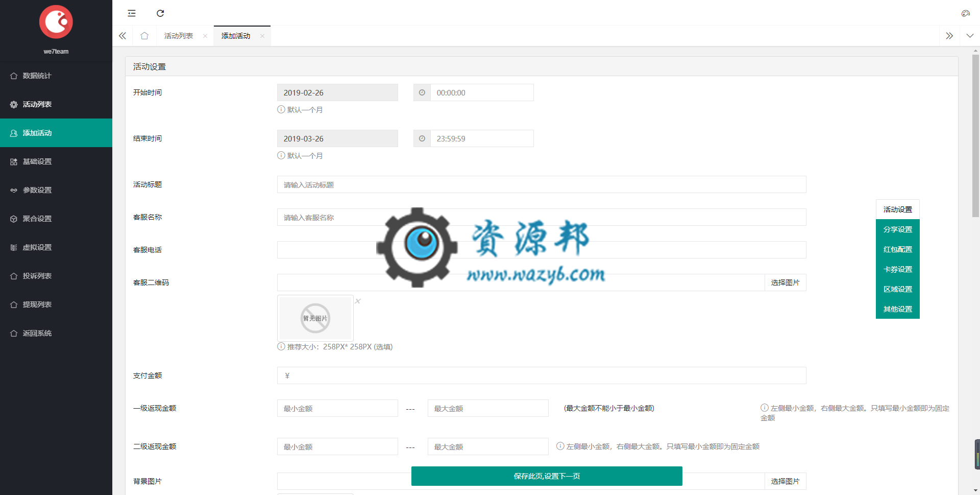Click info icon by start-date 默认一个月 hint
This screenshot has width=980, height=495.
point(281,109)
